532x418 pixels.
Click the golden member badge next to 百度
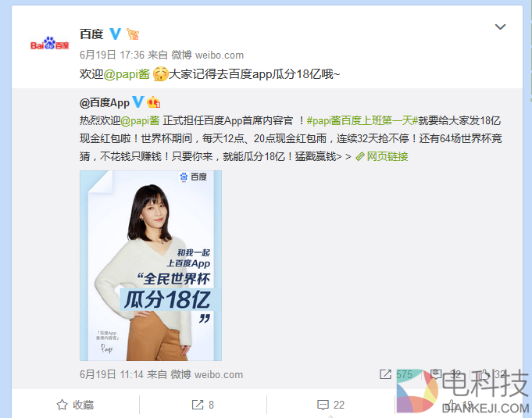[x=133, y=34]
